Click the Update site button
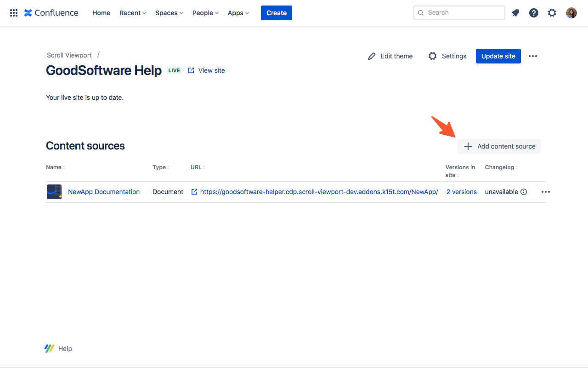This screenshot has height=368, width=588. point(498,56)
